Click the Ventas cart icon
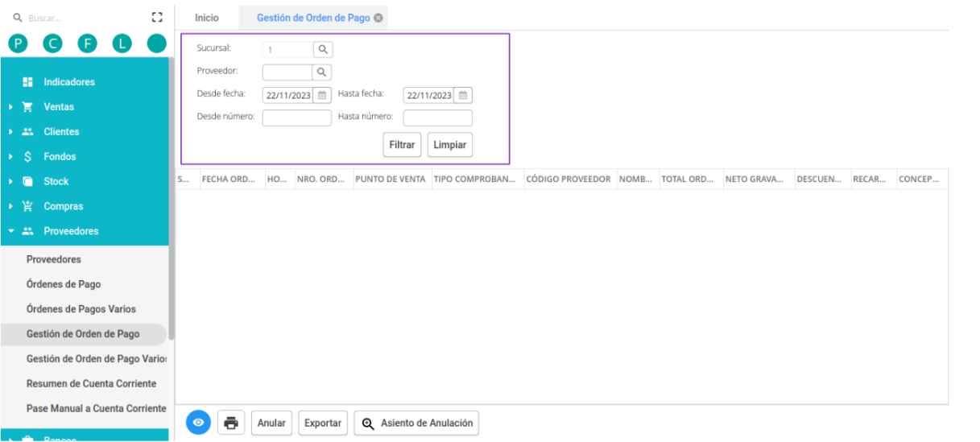 (27, 107)
